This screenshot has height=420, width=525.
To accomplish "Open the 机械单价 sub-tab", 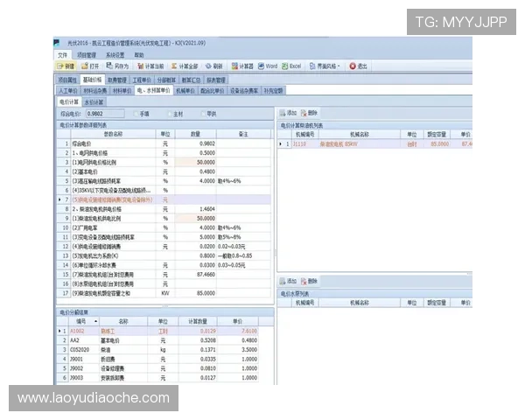I will [185, 91].
